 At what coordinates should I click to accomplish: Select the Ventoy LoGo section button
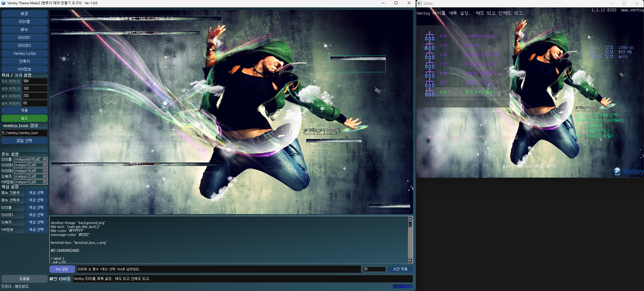(24, 53)
